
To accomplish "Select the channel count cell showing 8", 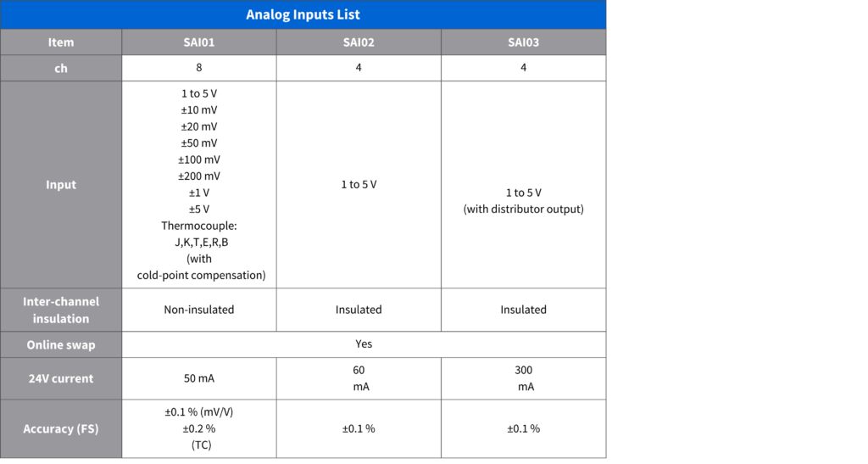I will pyautogui.click(x=198, y=68).
